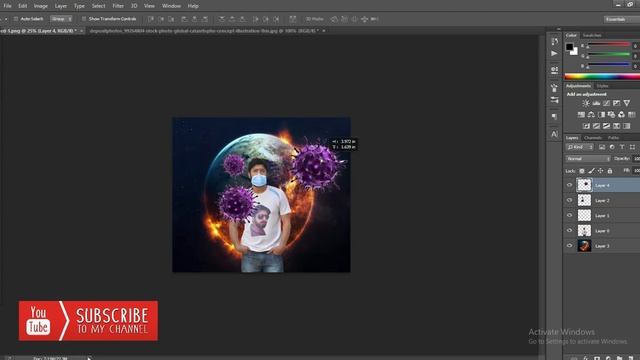Open the Window menu

click(171, 6)
